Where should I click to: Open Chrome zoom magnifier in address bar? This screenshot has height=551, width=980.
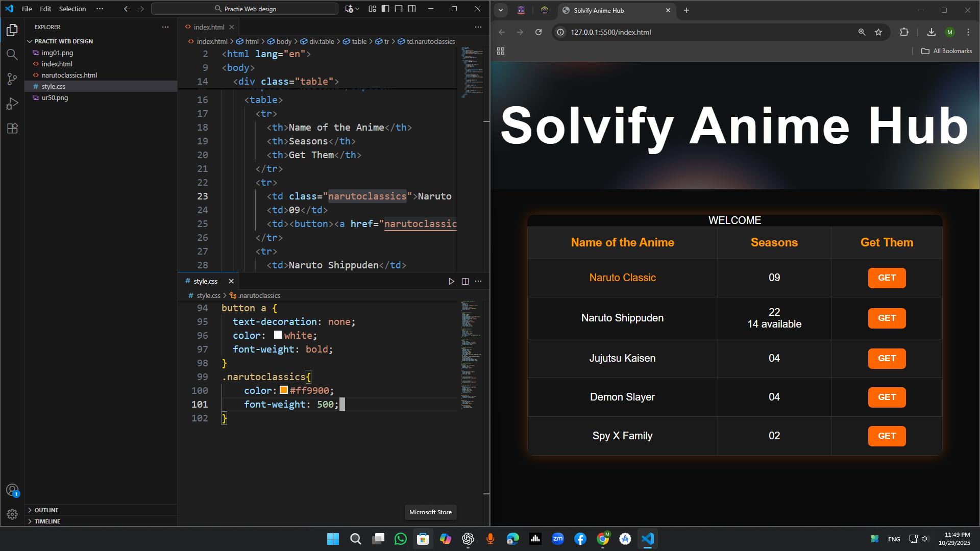[862, 32]
